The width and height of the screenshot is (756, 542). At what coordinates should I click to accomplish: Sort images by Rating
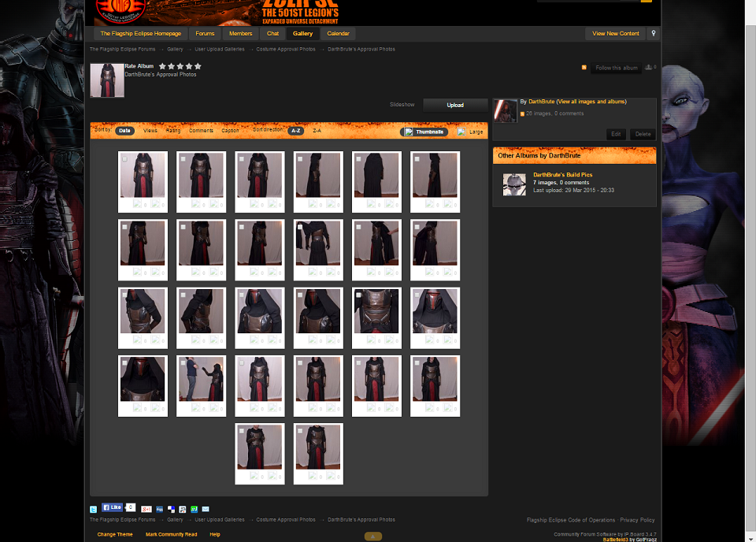click(173, 131)
